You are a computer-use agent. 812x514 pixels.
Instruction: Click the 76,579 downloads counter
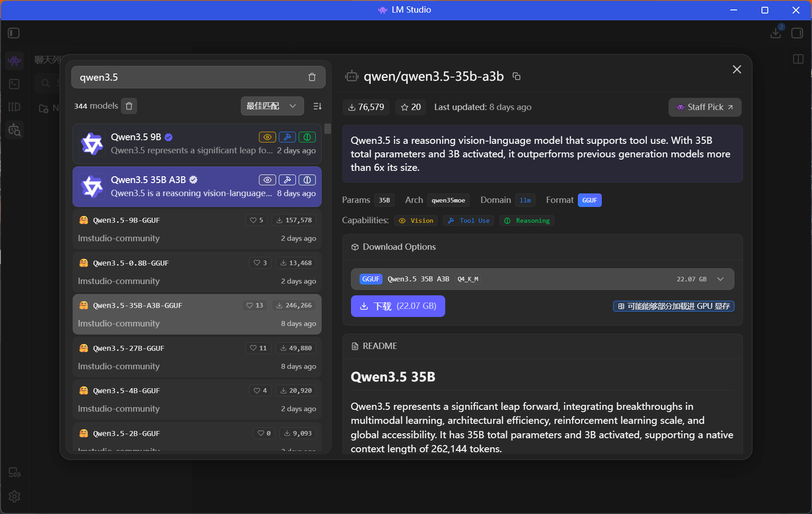point(366,107)
